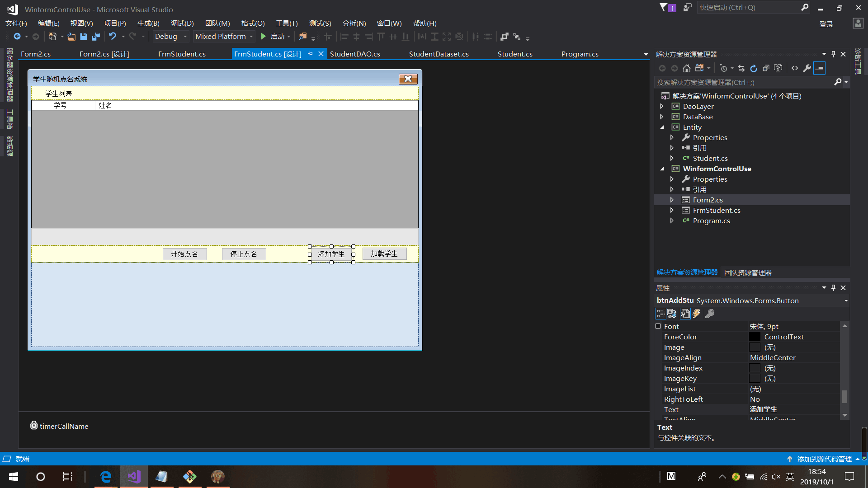Click the Save All toolbar icon
This screenshot has width=868, height=488.
tap(96, 37)
